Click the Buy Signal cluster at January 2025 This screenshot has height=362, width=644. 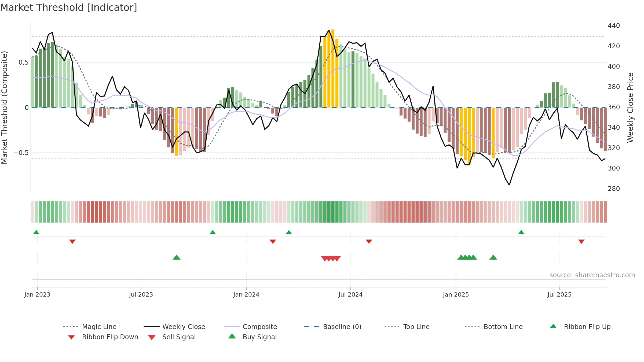pos(467,257)
